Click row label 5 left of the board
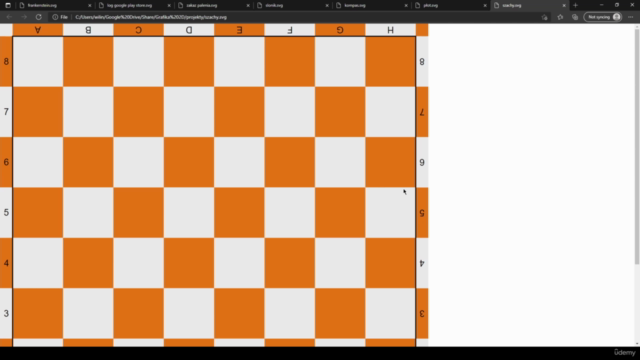The image size is (640, 360). click(x=6, y=213)
